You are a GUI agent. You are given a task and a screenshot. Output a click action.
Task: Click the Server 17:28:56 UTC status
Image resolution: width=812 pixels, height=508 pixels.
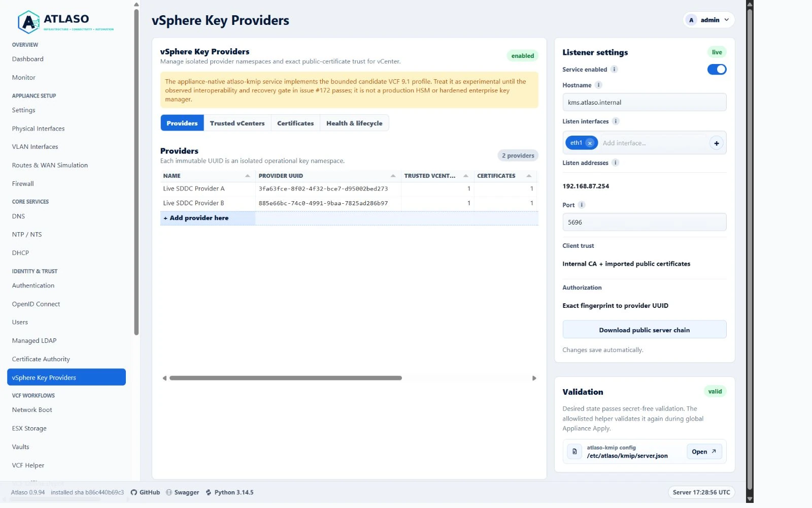pyautogui.click(x=701, y=492)
